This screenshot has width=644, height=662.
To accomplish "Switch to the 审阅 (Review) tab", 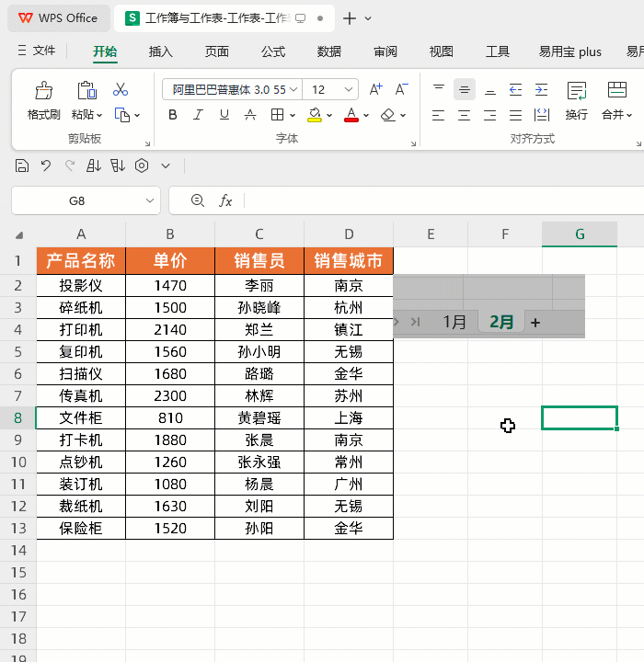I will point(385,51).
